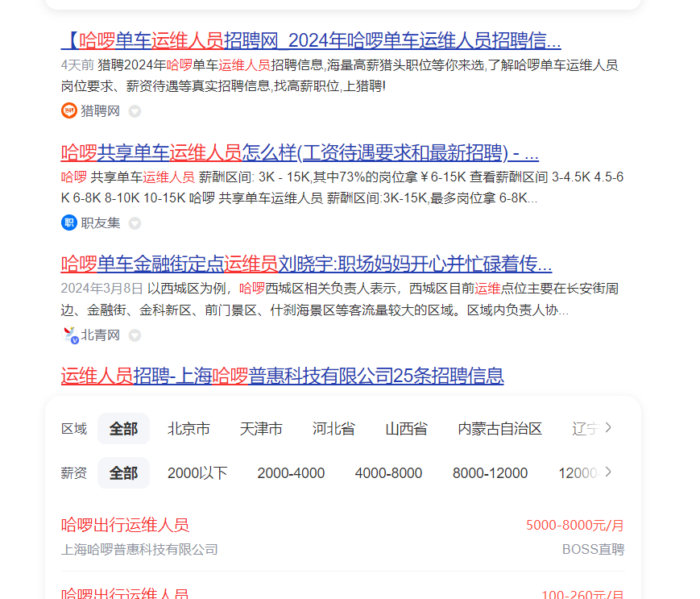Open the 哈啰单车运维人员招聘网 2024 result link

(x=311, y=40)
